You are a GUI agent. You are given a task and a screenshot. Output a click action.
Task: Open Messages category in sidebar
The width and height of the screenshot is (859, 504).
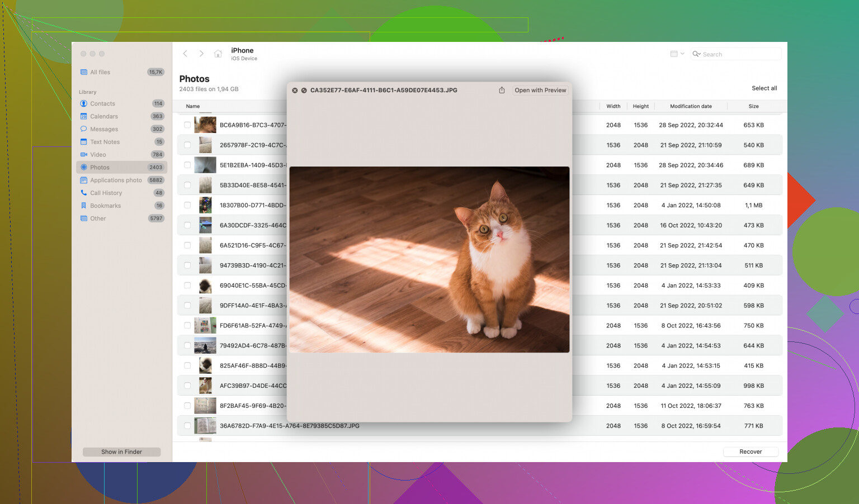coord(104,129)
